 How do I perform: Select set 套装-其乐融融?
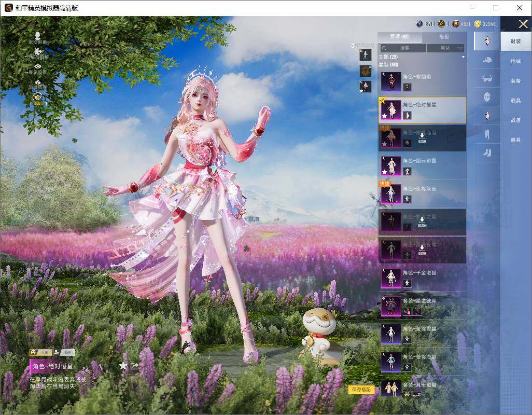click(422, 389)
